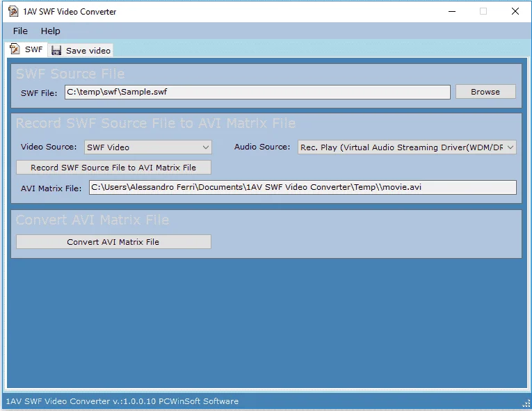Minimize the 1AV SWF Video Converter window

pos(452,11)
